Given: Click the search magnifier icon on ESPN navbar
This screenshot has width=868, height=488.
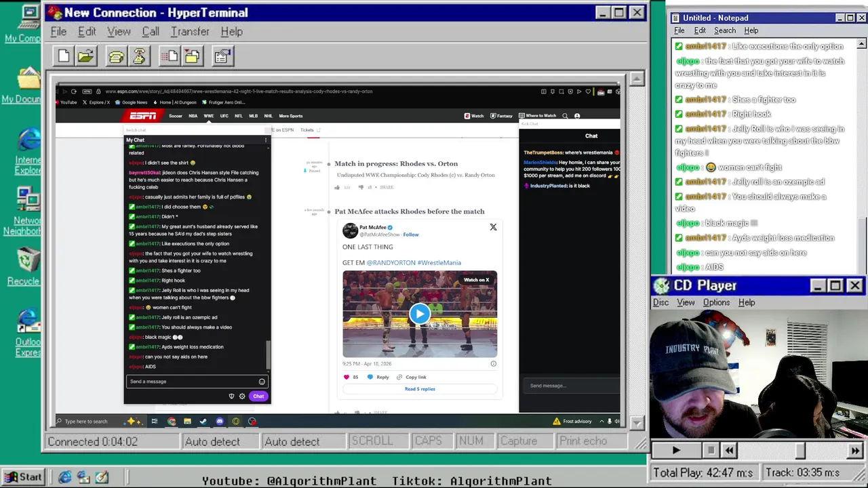Looking at the screenshot, I should [565, 116].
